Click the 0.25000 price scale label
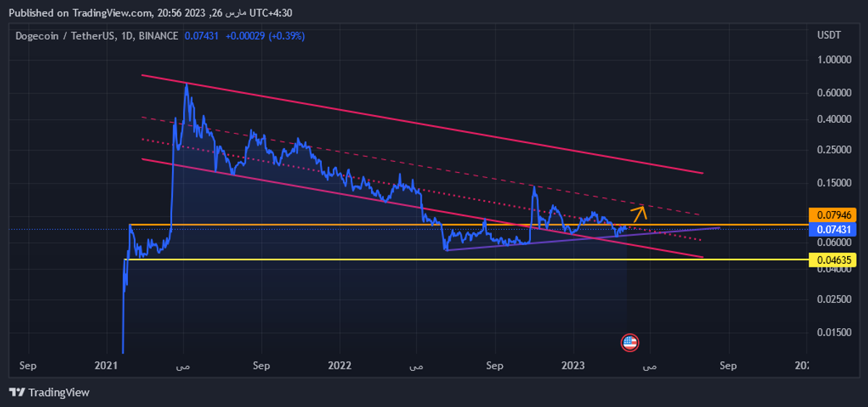Screen dimensions: 868x407 (834, 150)
